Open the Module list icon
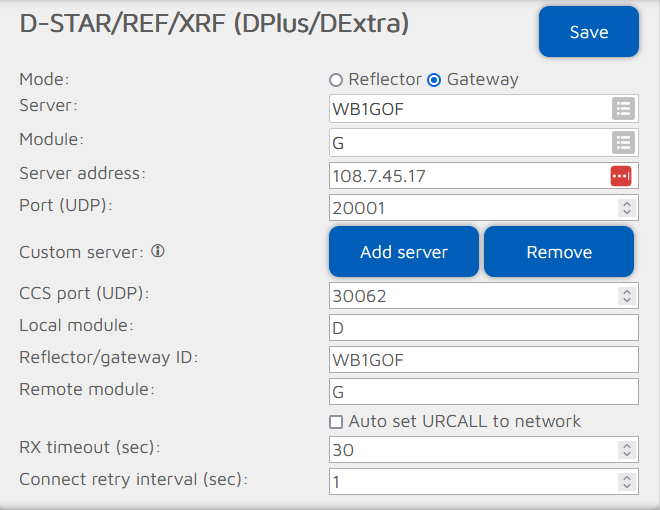The height and width of the screenshot is (510, 660). (x=622, y=143)
